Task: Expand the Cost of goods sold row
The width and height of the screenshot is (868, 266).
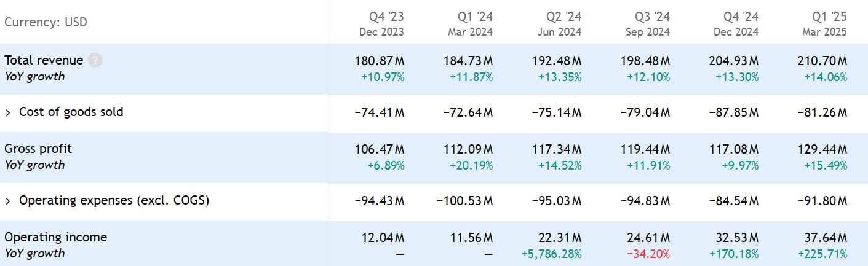Action: point(9,112)
